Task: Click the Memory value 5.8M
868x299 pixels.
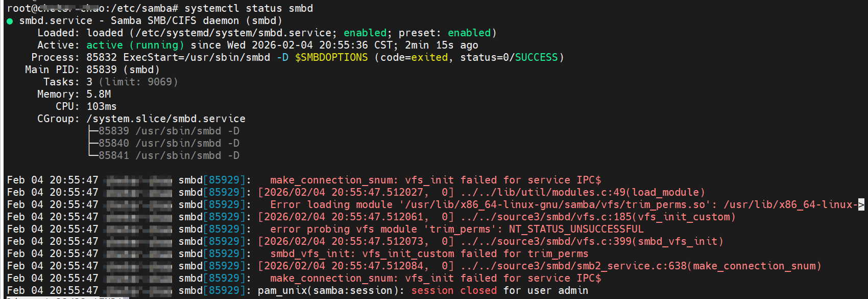Action: click(x=99, y=95)
